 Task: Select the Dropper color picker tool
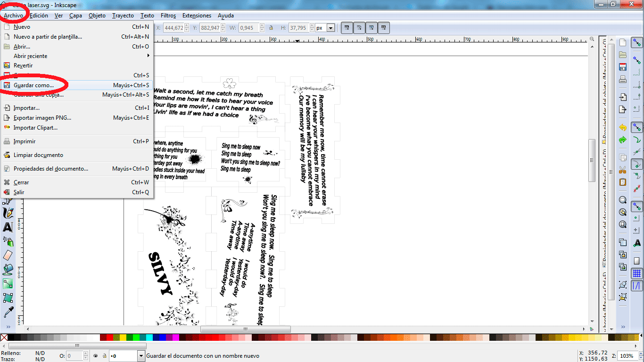tap(8, 311)
